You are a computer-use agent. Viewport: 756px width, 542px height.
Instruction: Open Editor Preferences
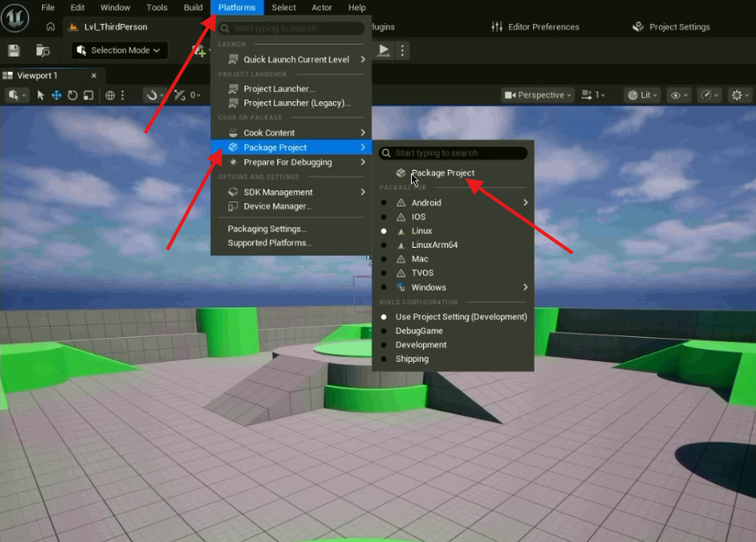coord(535,27)
